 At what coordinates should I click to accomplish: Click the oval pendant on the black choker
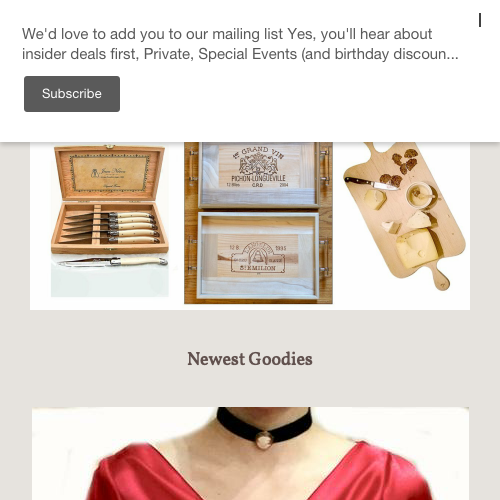coord(264,440)
